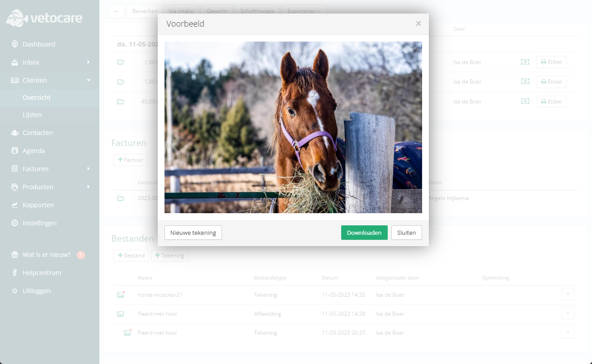
Task: Expand the Producten submenu arrow
Action: pos(89,187)
